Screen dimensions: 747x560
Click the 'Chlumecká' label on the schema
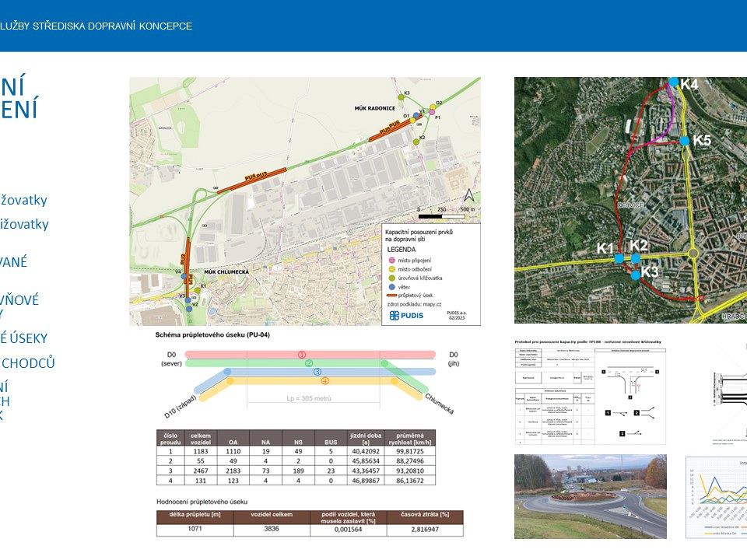coord(439,404)
